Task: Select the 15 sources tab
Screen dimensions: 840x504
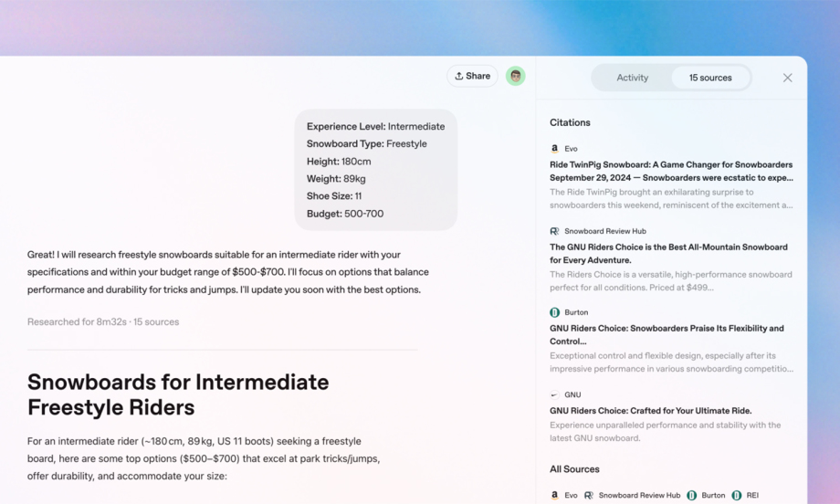Action: (x=709, y=78)
